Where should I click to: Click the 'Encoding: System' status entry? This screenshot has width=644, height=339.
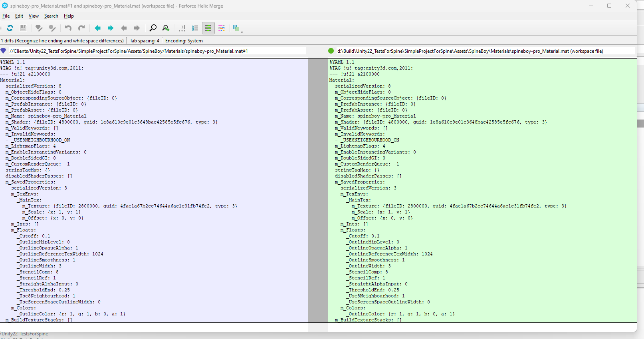184,41
